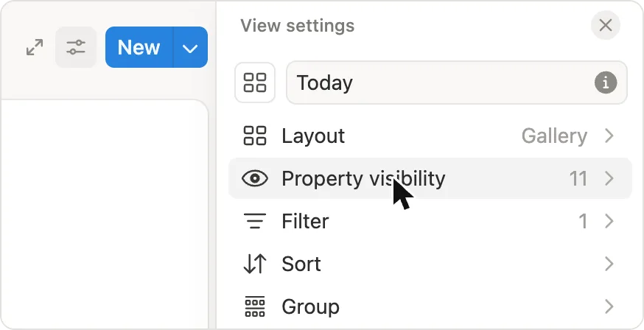Image resolution: width=644 pixels, height=330 pixels.
Task: Click the Layout grid icon
Action: point(255,136)
